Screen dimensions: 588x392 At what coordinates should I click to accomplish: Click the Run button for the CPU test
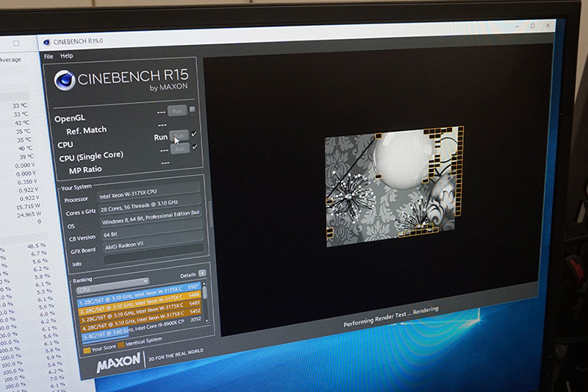point(179,135)
